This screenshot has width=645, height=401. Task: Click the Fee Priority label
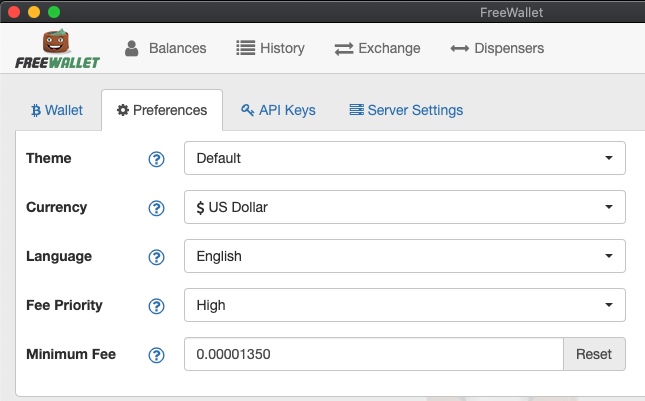64,305
